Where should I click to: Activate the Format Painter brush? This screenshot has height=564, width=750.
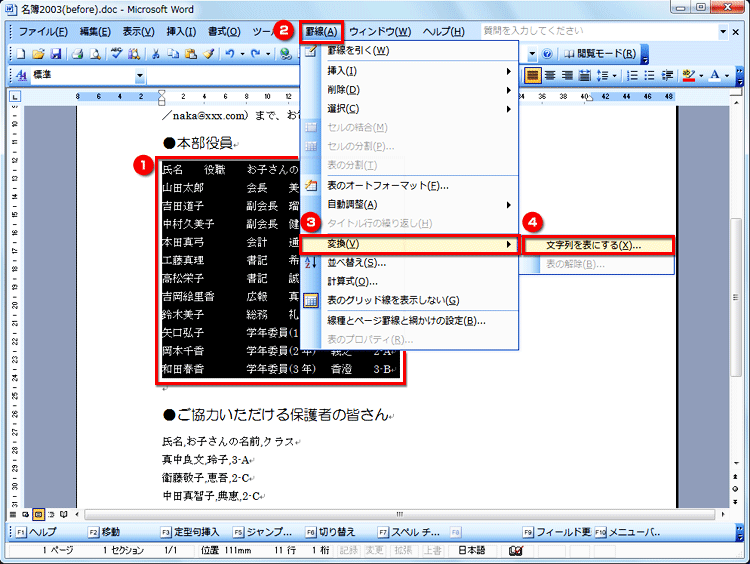pos(208,54)
